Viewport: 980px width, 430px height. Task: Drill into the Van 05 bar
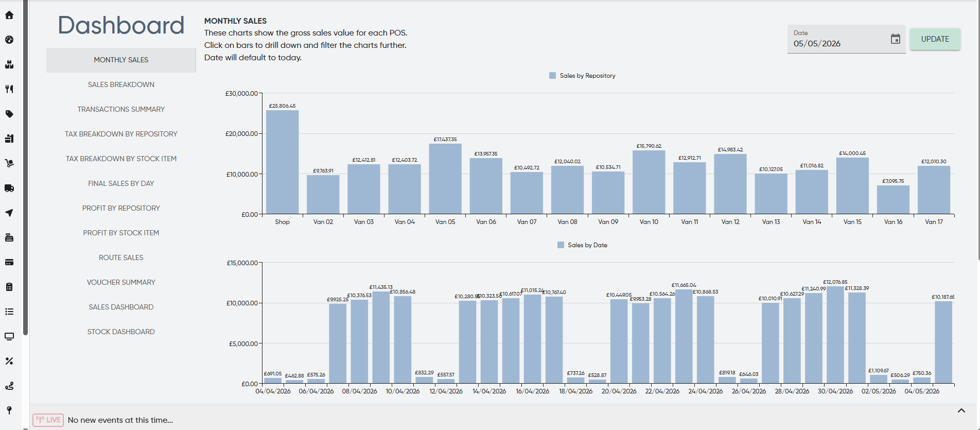pos(445,179)
